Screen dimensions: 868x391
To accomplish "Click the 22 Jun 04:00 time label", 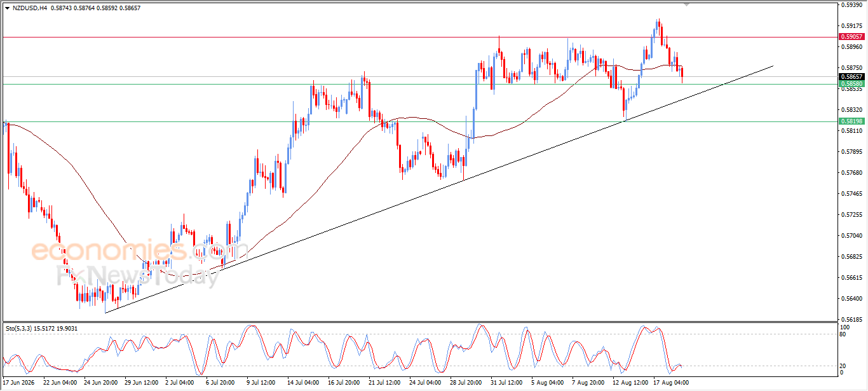I will (60, 383).
